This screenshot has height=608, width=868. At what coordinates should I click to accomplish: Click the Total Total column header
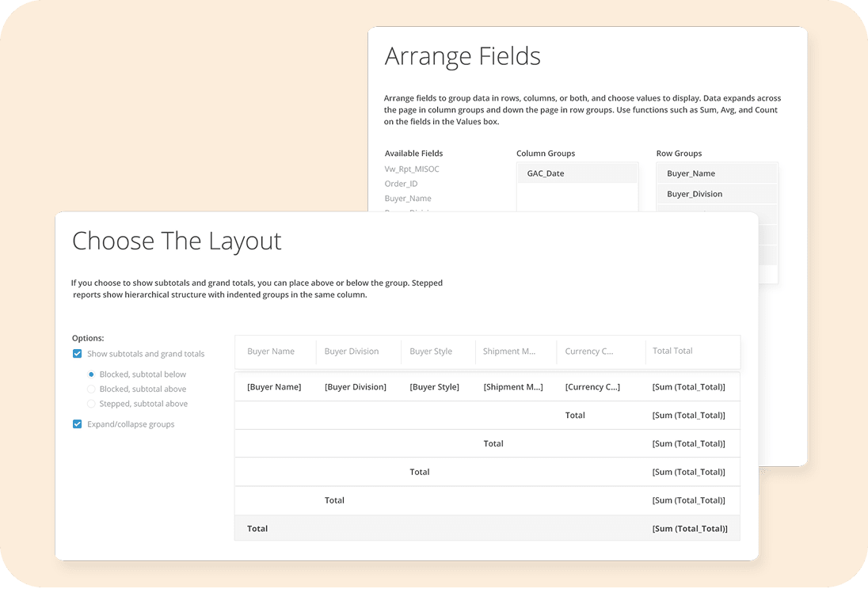pos(672,351)
